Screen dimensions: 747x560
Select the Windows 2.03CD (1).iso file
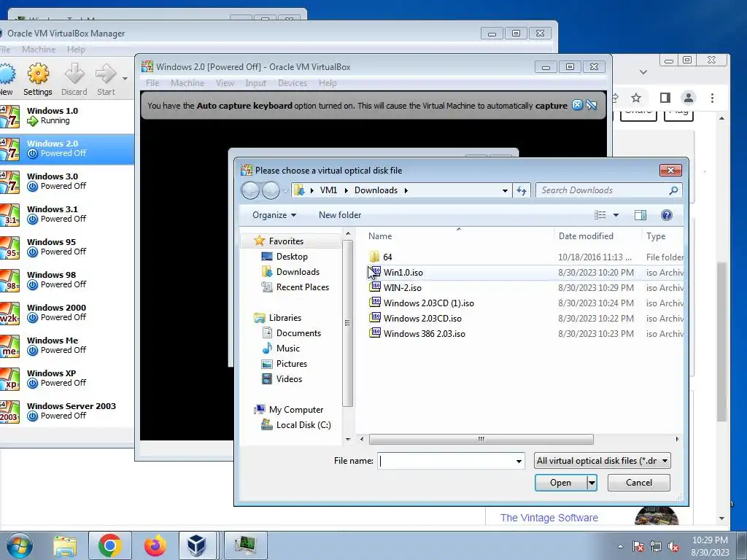pyautogui.click(x=428, y=303)
